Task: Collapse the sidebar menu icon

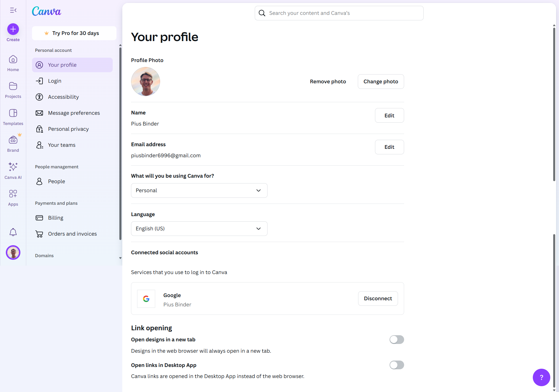Action: (13, 10)
